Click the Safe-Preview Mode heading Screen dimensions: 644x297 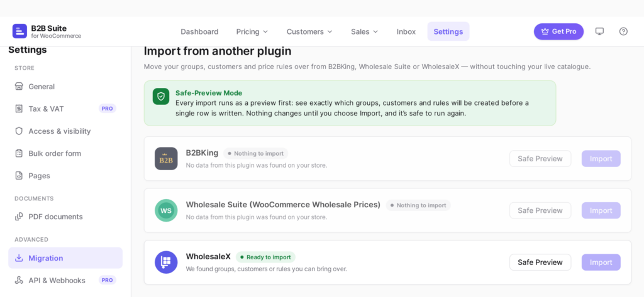209,93
